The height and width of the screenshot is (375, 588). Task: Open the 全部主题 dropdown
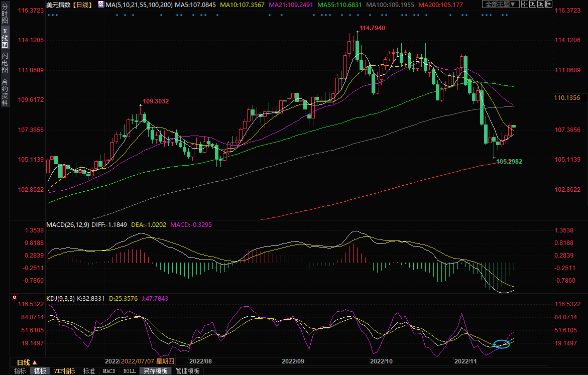498,4
